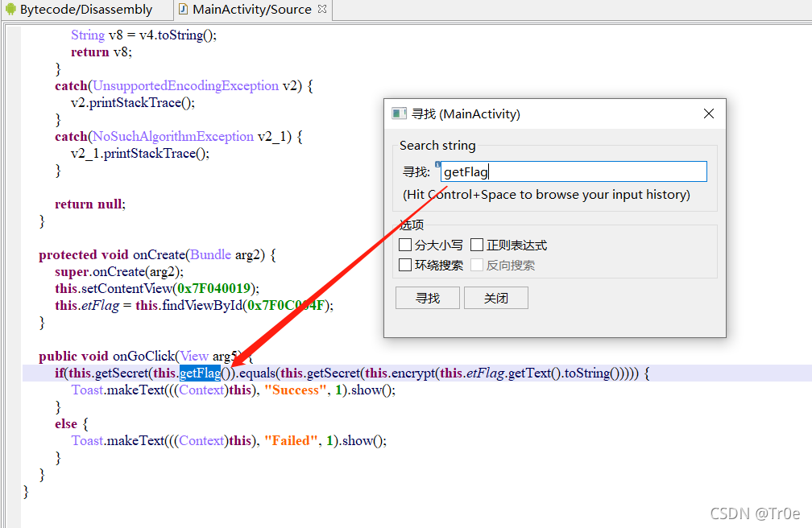
Task: Click v2.printStackTrace() in the first catch block
Action: click(133, 102)
